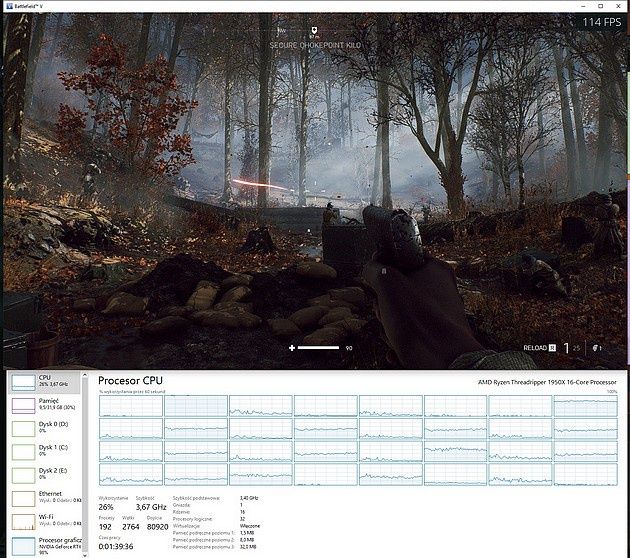630x558 pixels.
Task: Click the 100% graph scale label
Action: (x=612, y=391)
